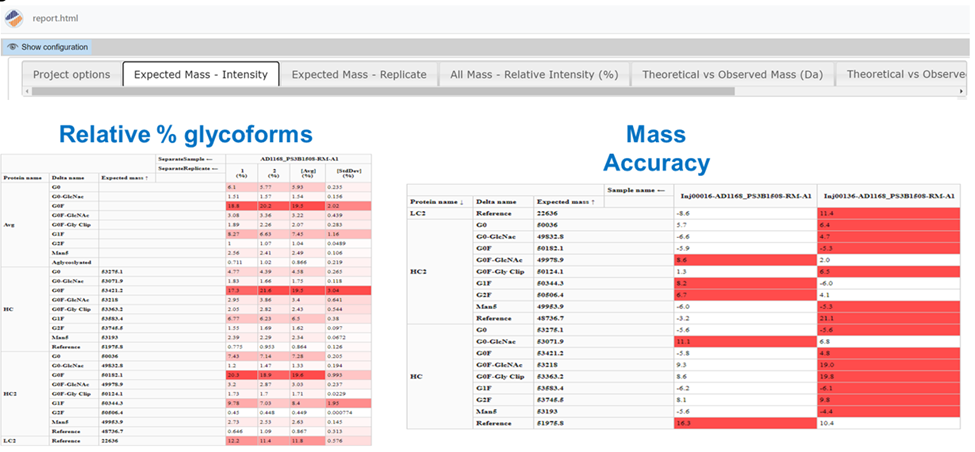The image size is (975, 452).
Task: Open the Project options tab
Action: (x=71, y=75)
